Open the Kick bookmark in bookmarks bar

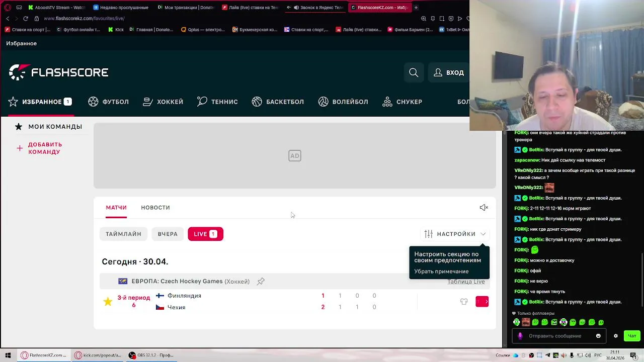coord(116,30)
